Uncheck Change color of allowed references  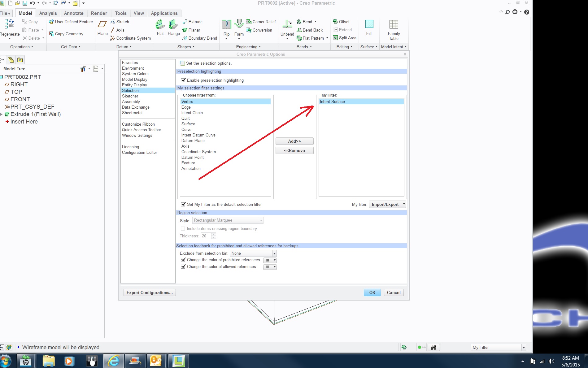[183, 266]
